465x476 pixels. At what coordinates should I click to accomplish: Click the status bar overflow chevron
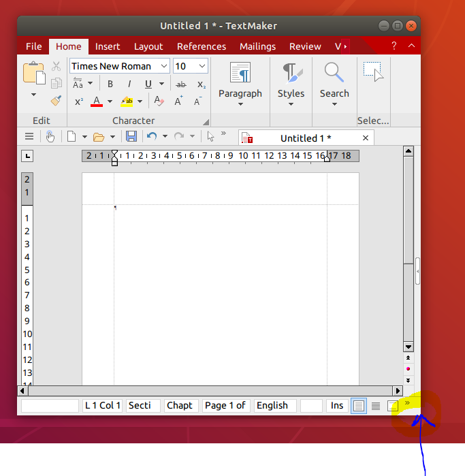tap(407, 403)
